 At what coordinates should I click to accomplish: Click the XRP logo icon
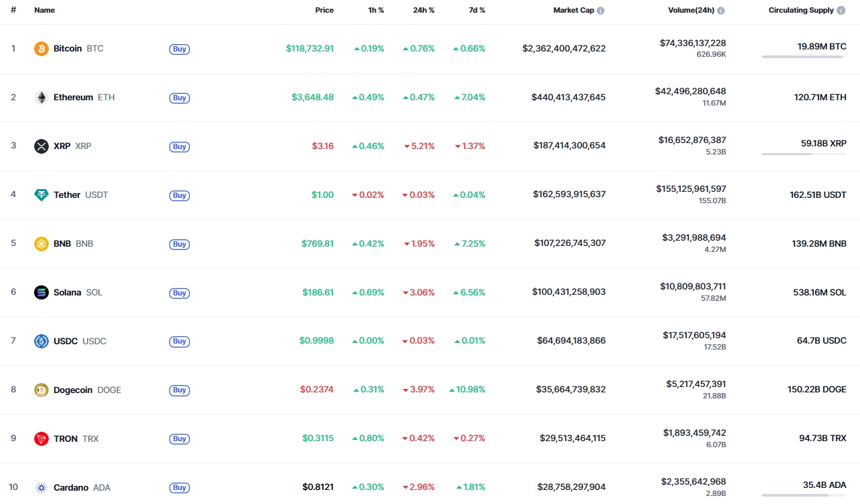41,146
